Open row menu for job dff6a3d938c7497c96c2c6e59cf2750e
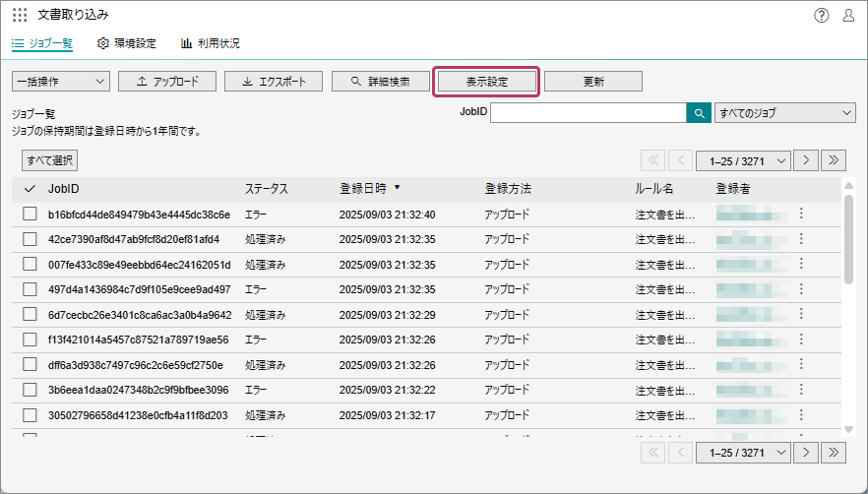Viewport: 868px width, 494px height. (801, 364)
